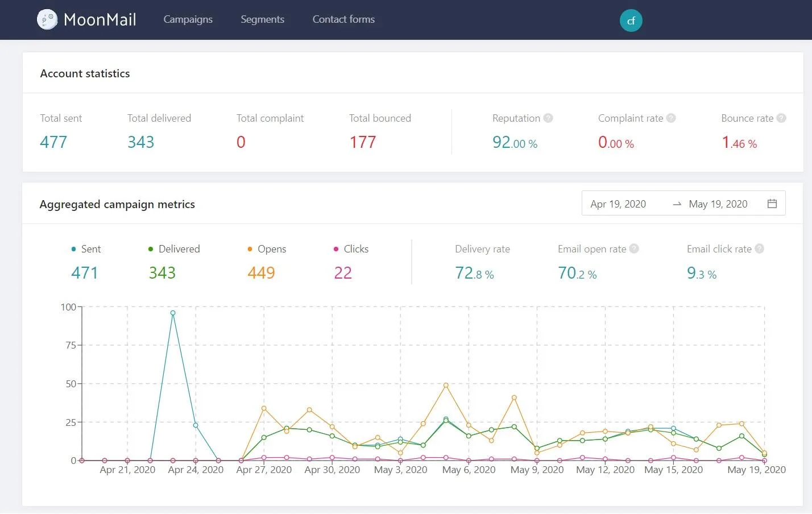Toggle the pink Clicks legend dot

336,249
